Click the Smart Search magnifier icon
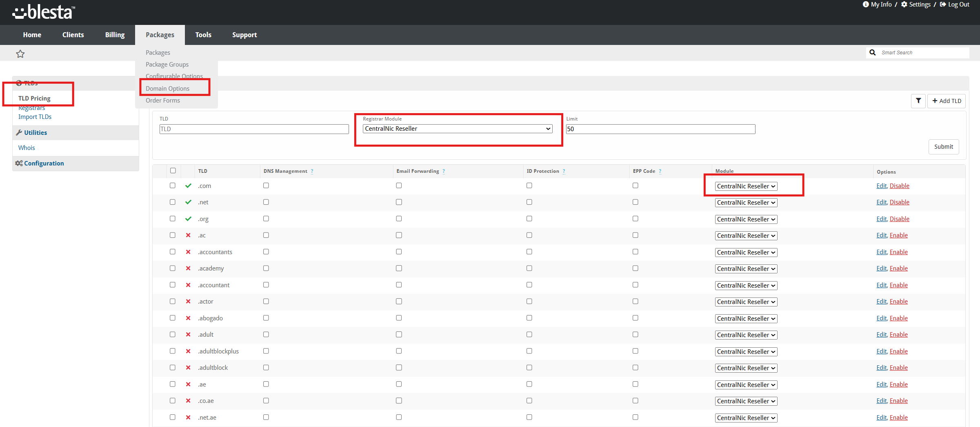 tap(873, 53)
